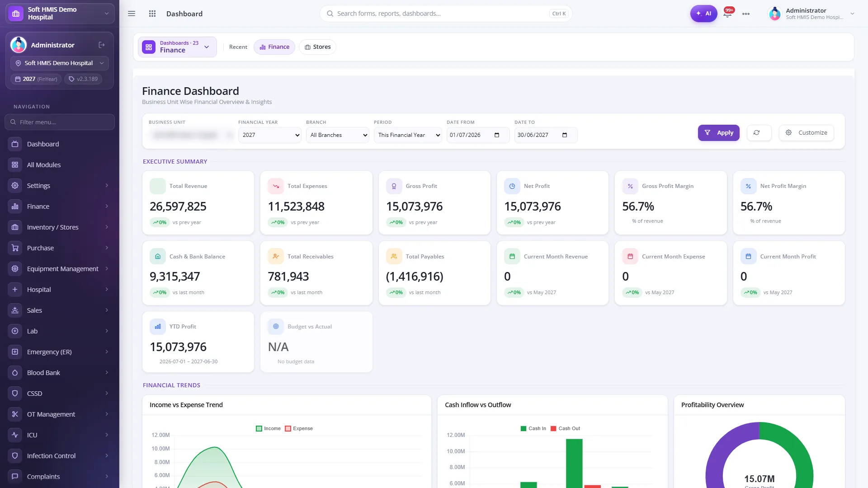Open the All Branches dropdown
The height and width of the screenshot is (488, 868).
(338, 135)
